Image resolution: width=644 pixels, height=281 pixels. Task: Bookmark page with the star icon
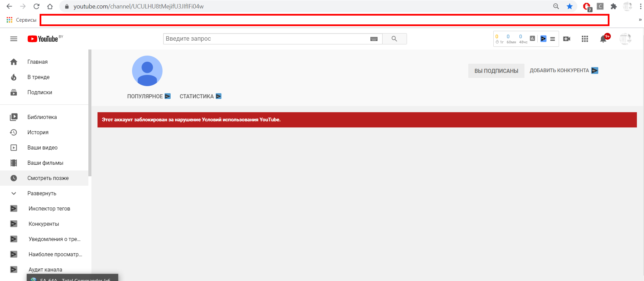point(570,6)
